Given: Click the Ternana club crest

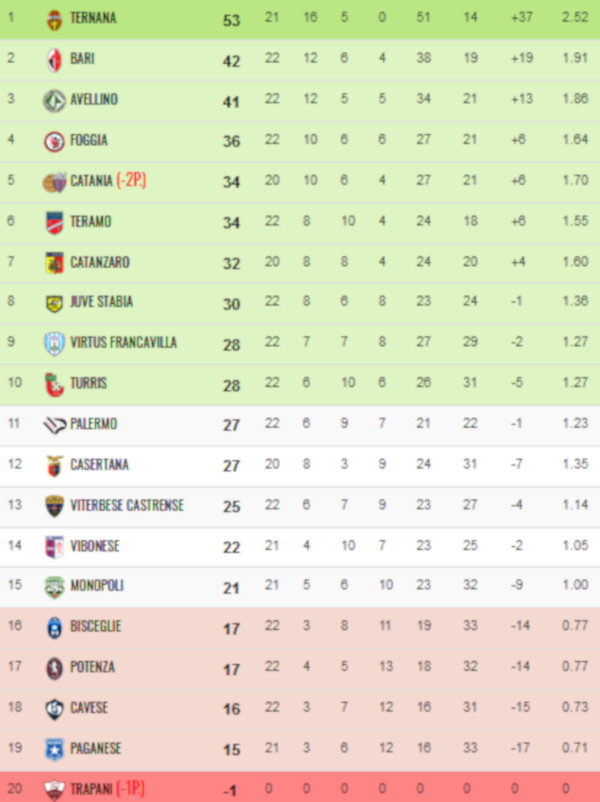Looking at the screenshot, I should (x=54, y=19).
